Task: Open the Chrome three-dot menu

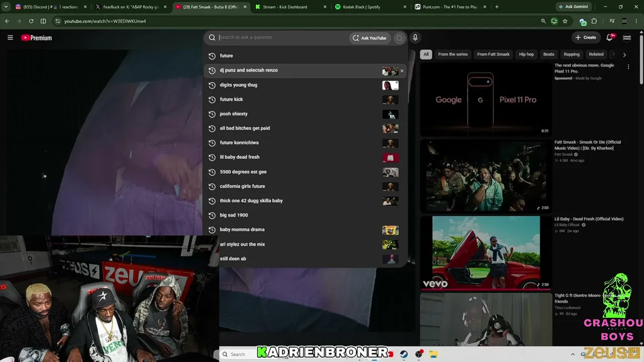Action: coord(637,21)
